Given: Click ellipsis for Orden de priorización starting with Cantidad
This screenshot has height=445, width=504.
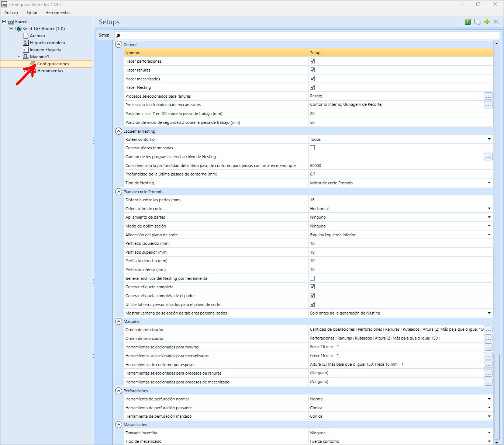Looking at the screenshot, I should pyautogui.click(x=488, y=330).
